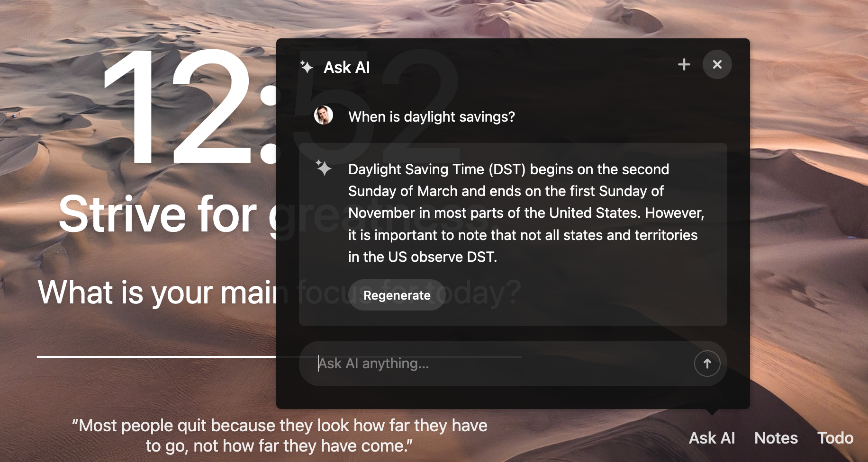Close the Ask AI panel
Viewport: 868px width, 462px height.
(x=717, y=64)
